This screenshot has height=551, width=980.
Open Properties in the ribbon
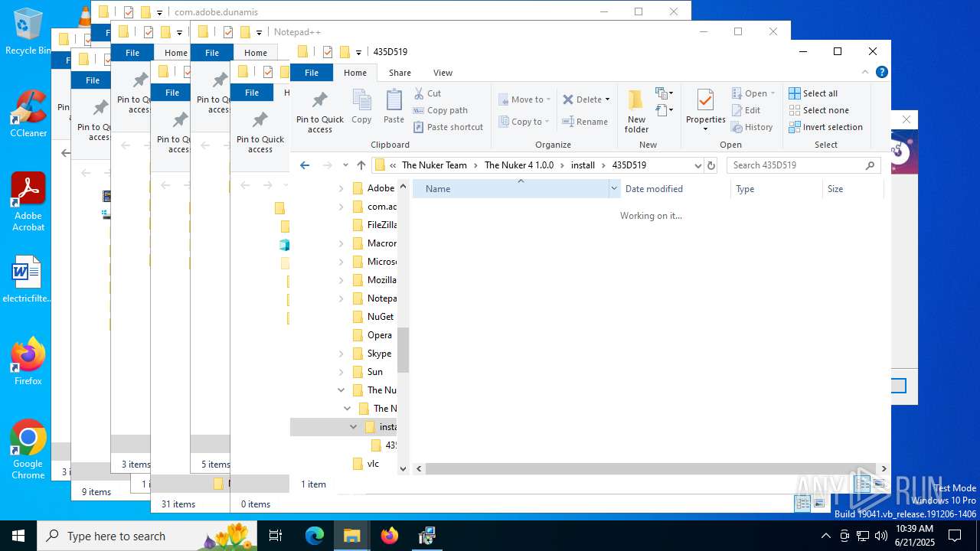706,110
